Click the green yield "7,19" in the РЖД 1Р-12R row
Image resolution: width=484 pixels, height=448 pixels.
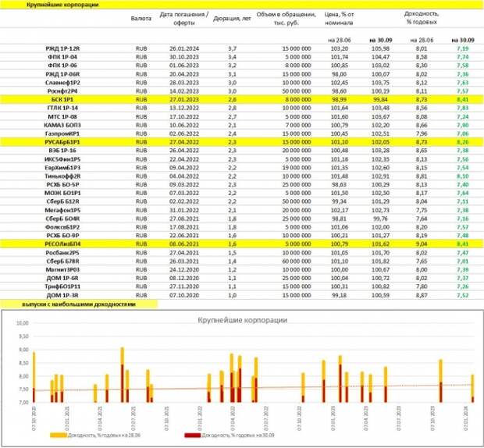pos(462,48)
